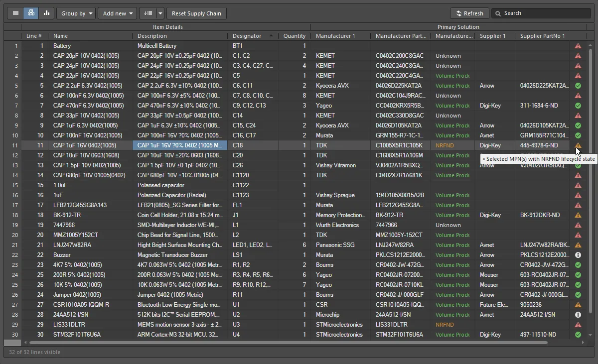Select the Name cell 'Buzzer'

(x=90, y=255)
